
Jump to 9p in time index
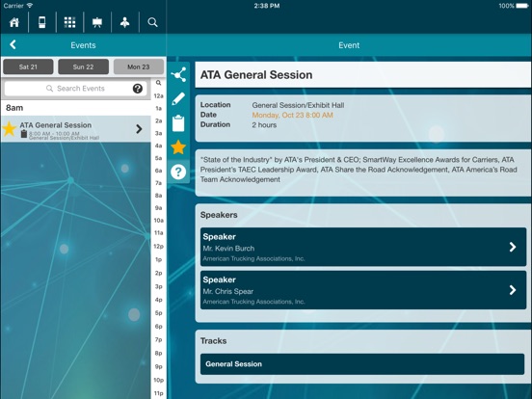tap(158, 367)
